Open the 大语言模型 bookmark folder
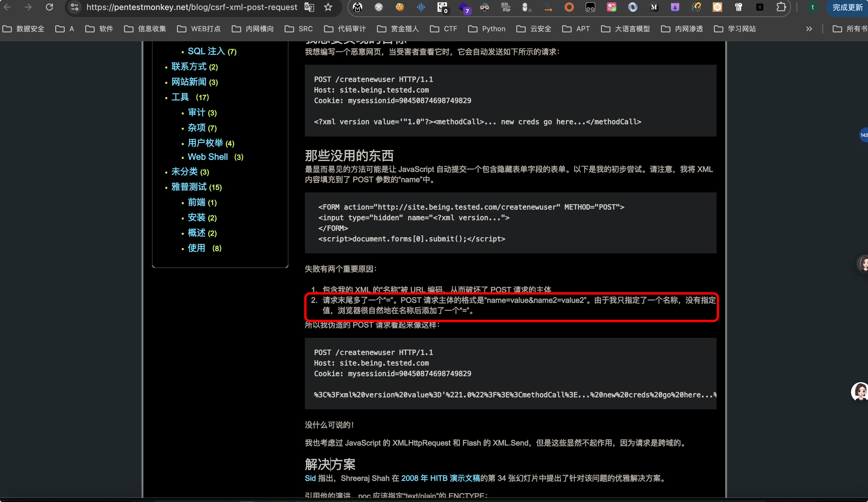 point(625,29)
